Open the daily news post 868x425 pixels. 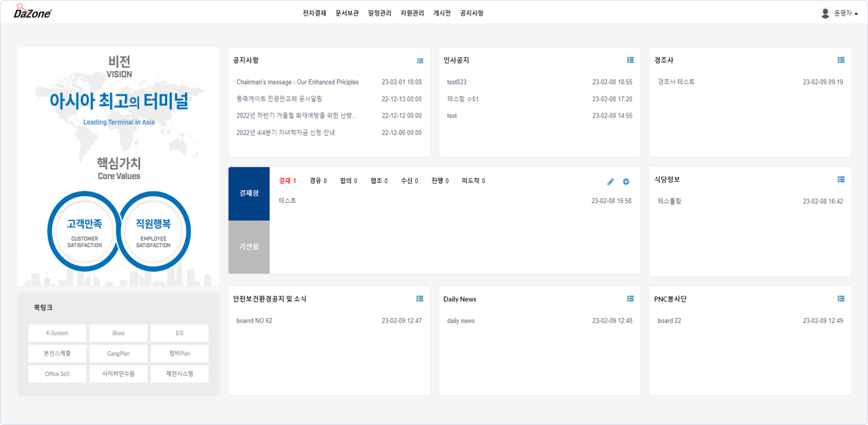pyautogui.click(x=461, y=321)
